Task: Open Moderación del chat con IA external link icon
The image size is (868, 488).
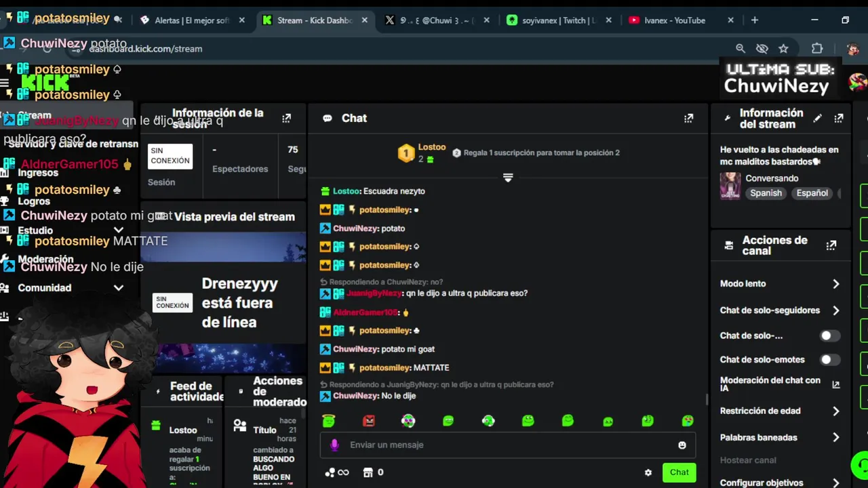Action: [x=835, y=384]
